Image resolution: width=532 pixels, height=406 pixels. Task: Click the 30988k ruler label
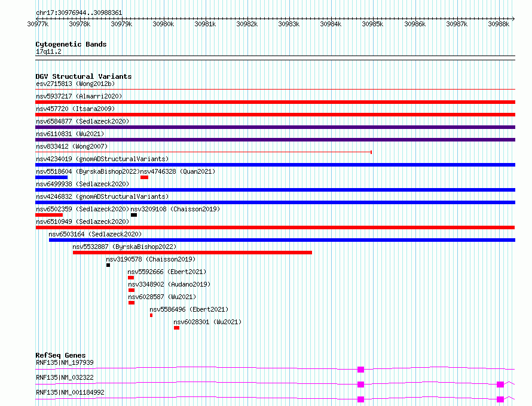coord(499,24)
